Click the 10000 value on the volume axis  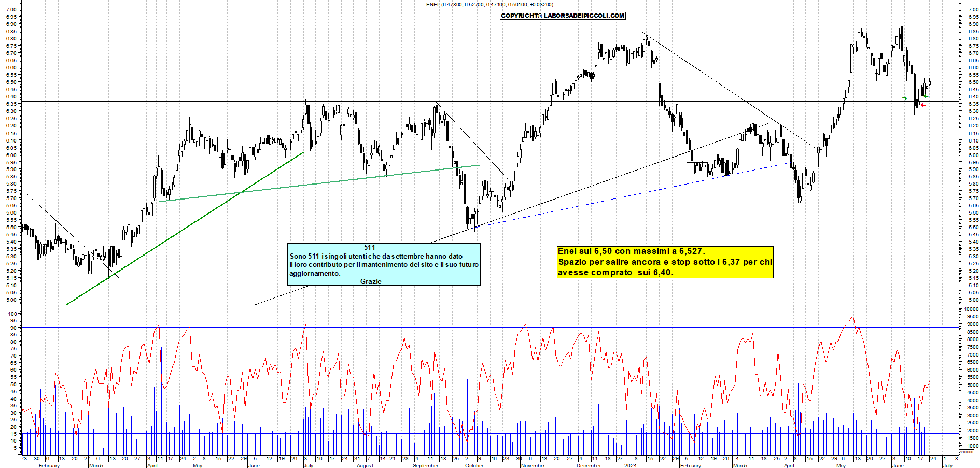click(971, 309)
